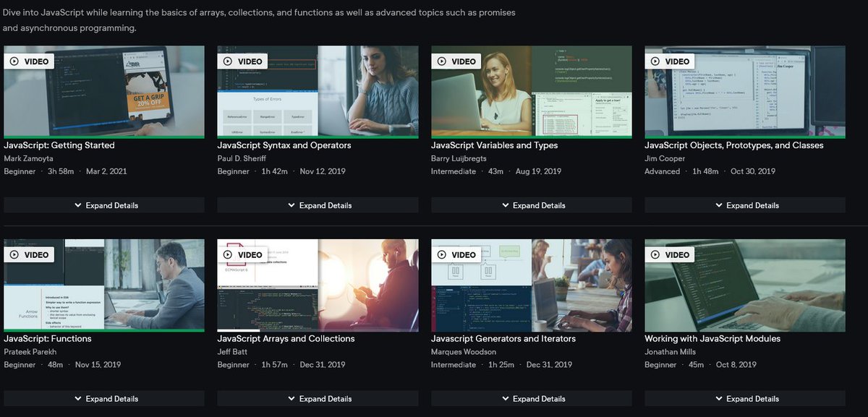The width and height of the screenshot is (868, 417).
Task: Click the Oct 8, 2019 date text
Action: tap(736, 365)
